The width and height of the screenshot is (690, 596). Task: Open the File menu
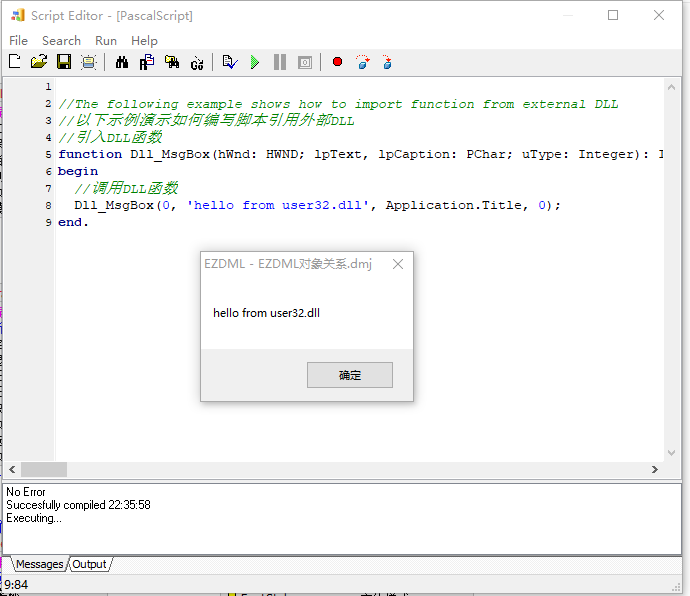pos(18,40)
